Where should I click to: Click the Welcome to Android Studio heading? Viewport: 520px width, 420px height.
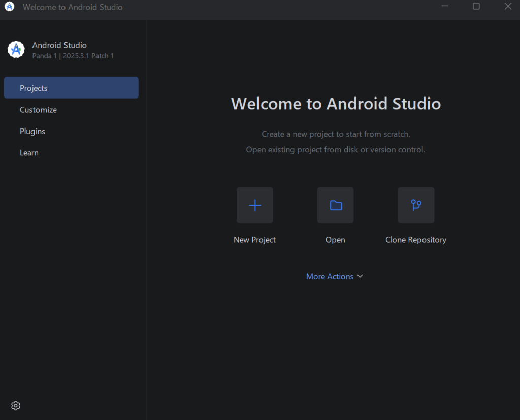[x=336, y=104]
